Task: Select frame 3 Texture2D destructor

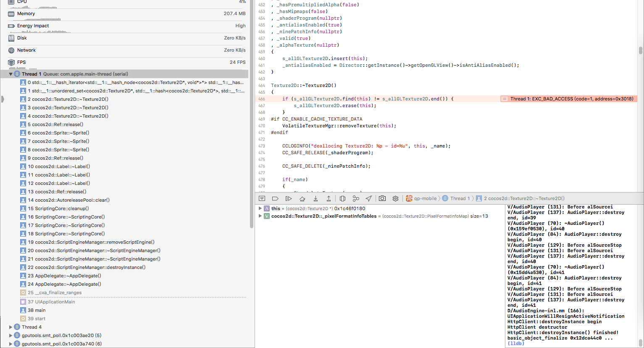Action: tap(64, 108)
